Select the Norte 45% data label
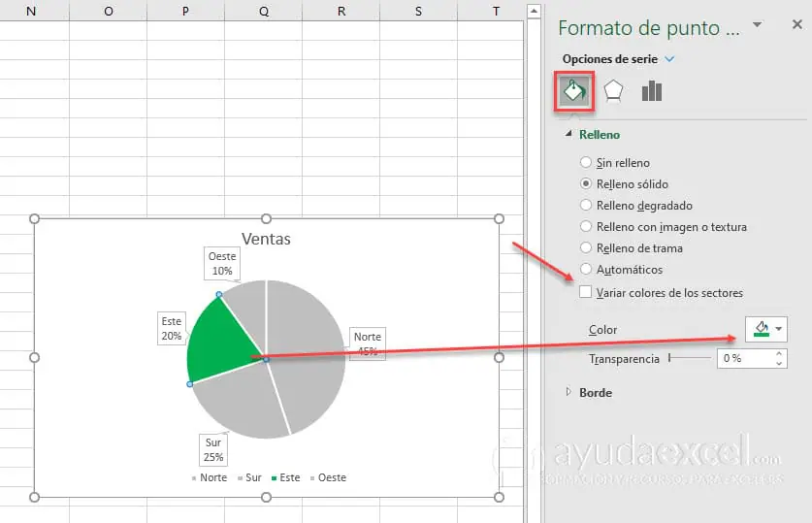 pos(367,343)
